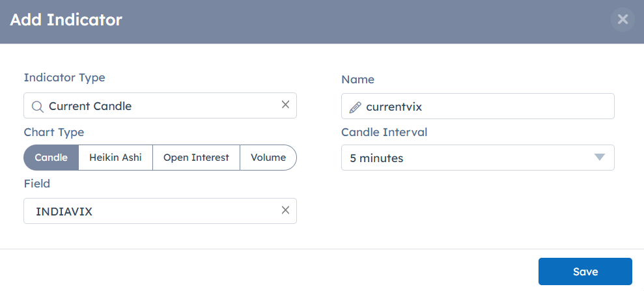Save the indicator
644x291 pixels.
coord(585,271)
